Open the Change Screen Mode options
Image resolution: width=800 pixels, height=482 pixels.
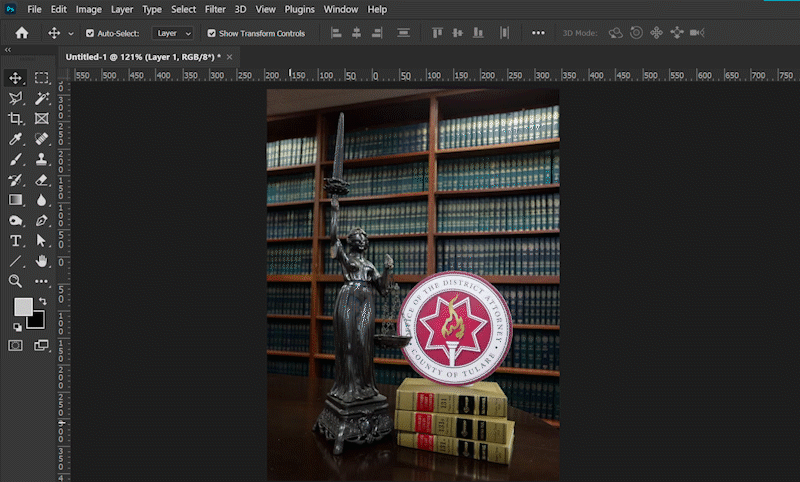point(41,345)
